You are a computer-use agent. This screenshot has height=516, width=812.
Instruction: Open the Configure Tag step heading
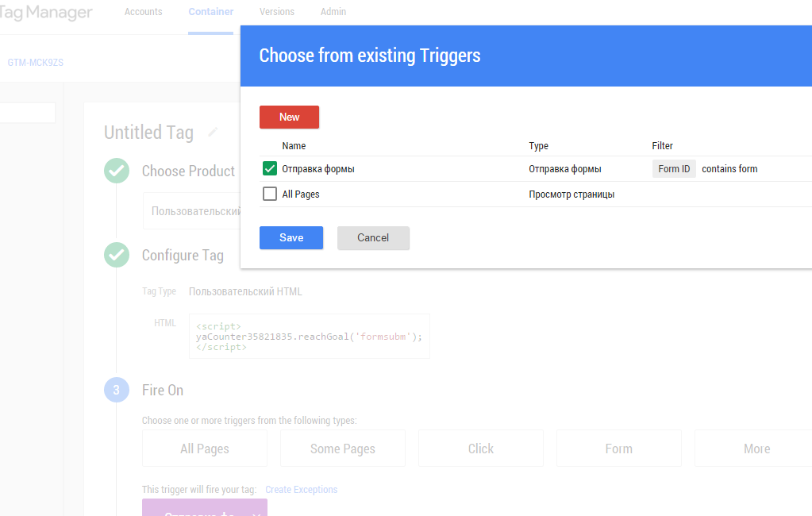[183, 256]
